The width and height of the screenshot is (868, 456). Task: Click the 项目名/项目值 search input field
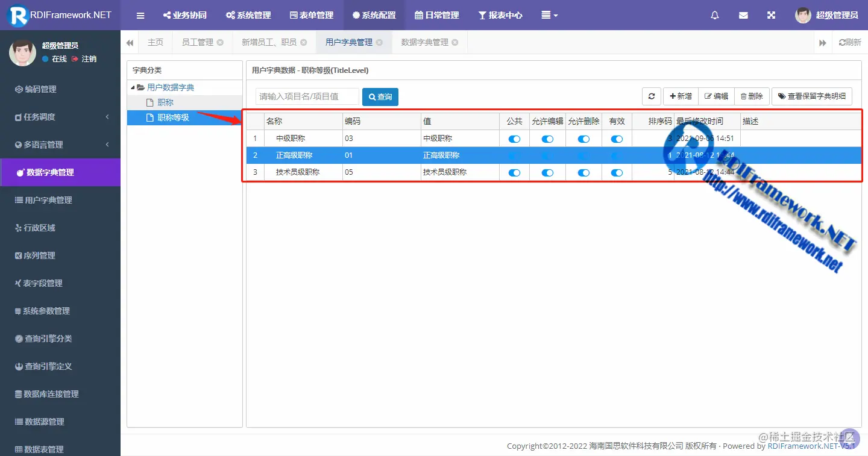point(307,96)
